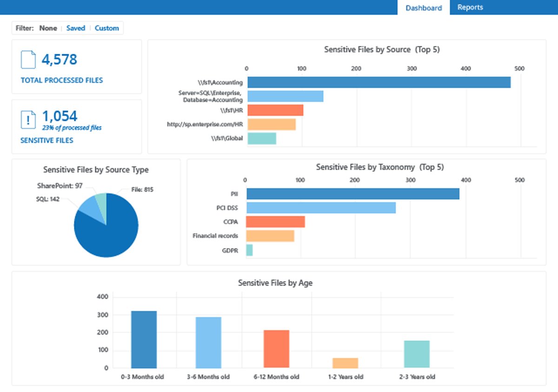Click the exclamation icon on Sensitive Files card

[28, 119]
